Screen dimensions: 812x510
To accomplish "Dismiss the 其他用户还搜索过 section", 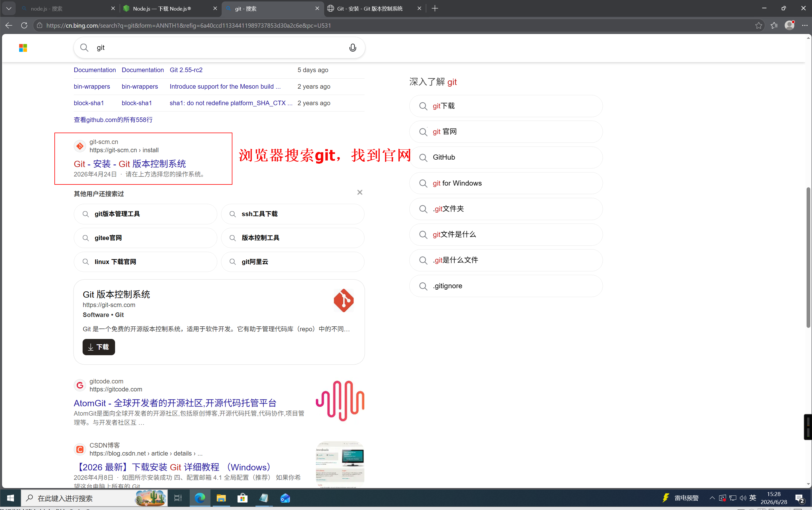I will pyautogui.click(x=359, y=192).
